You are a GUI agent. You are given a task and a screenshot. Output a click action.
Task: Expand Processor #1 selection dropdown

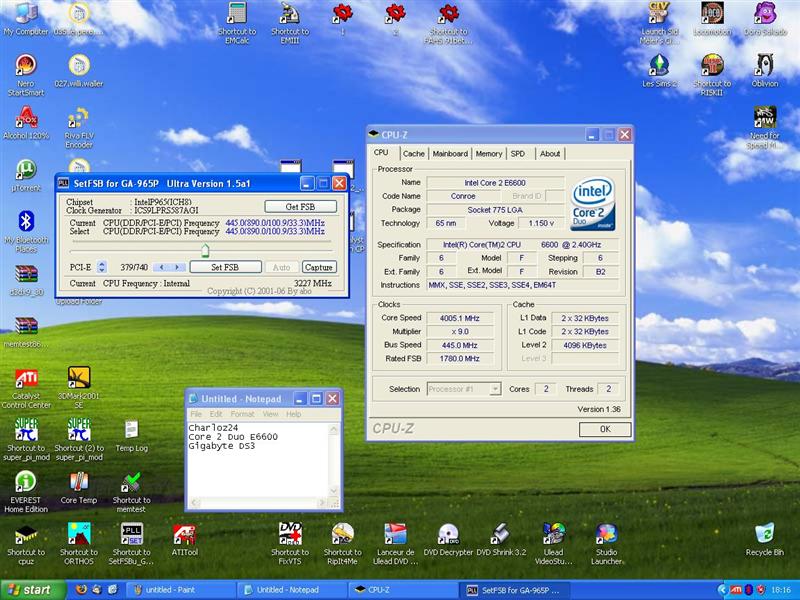[x=495, y=389]
